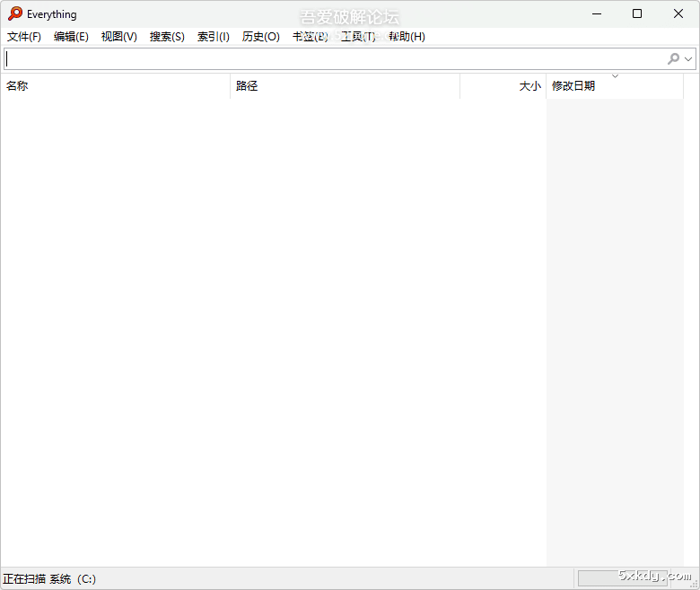Sort results by 修改日期 column
Screen dimensions: 700x590
coord(615,85)
